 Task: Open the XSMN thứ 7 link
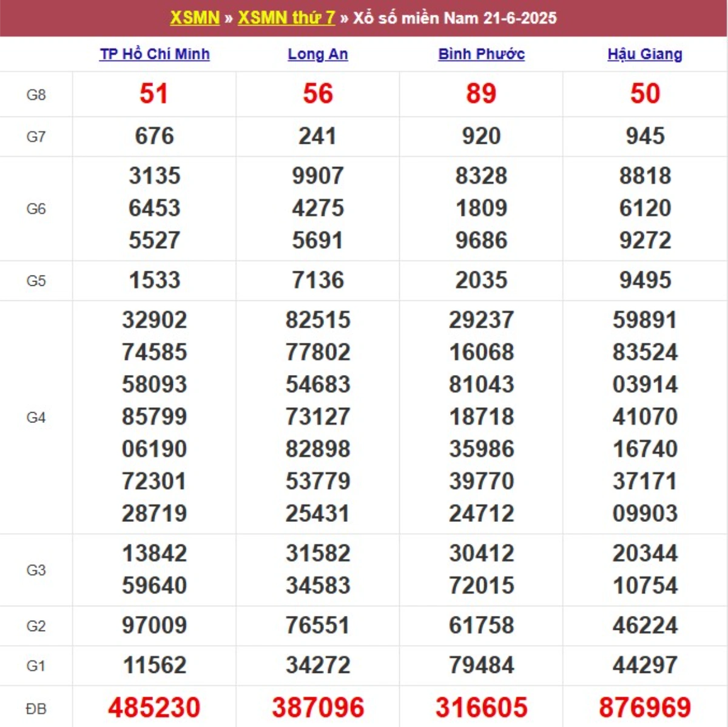point(286,18)
